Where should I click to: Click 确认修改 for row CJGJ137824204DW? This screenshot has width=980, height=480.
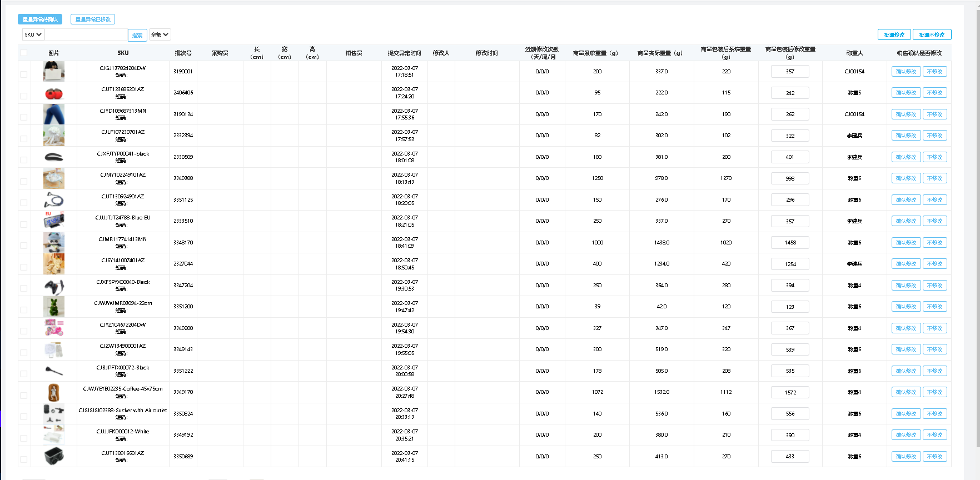point(906,72)
